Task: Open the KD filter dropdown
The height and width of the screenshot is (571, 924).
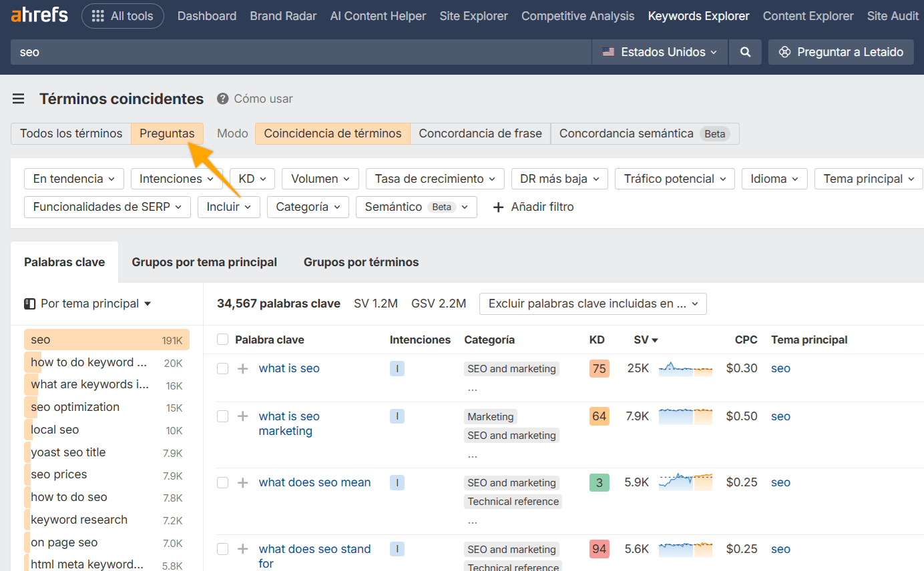Action: pyautogui.click(x=252, y=179)
